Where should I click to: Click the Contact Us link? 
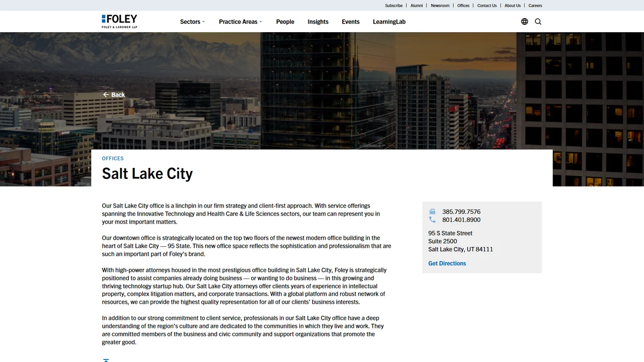[x=487, y=6]
